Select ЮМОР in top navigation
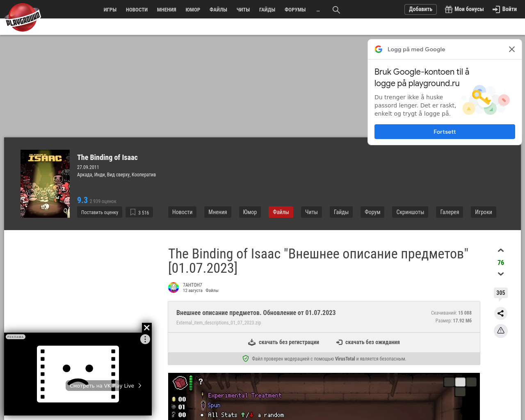525x420 pixels. click(x=193, y=9)
